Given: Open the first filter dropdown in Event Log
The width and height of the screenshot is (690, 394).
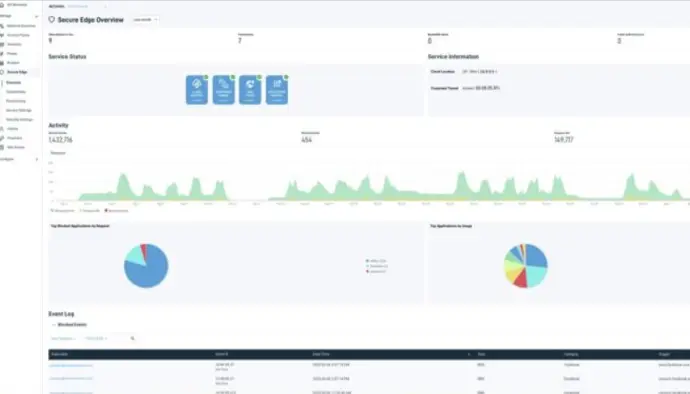Looking at the screenshot, I should click(63, 339).
